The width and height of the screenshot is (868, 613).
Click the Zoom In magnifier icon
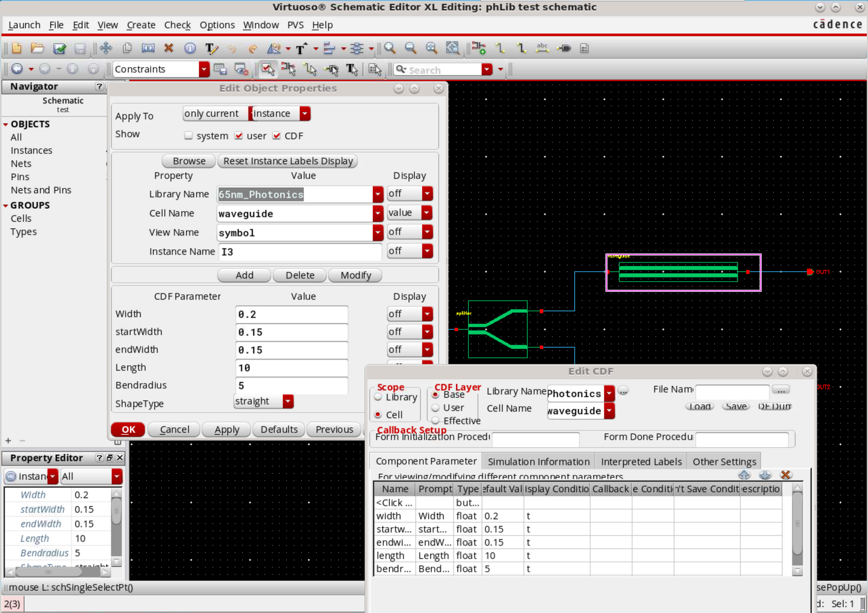(x=389, y=48)
